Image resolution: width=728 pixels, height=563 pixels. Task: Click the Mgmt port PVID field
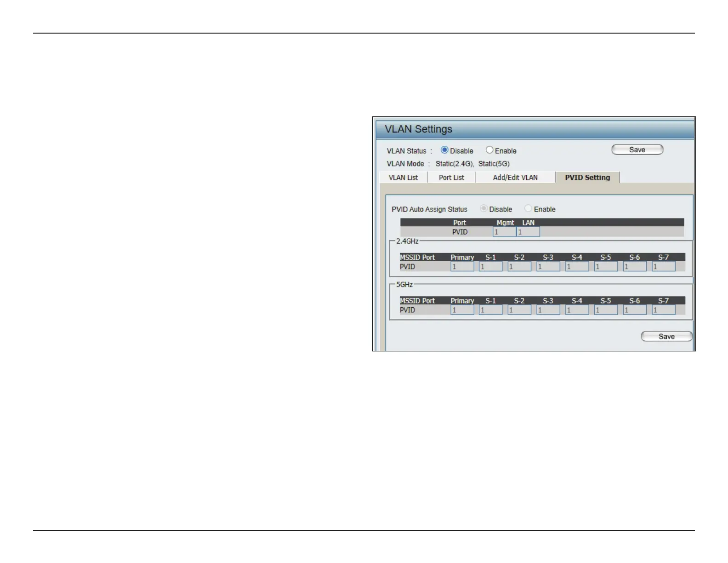(x=504, y=232)
